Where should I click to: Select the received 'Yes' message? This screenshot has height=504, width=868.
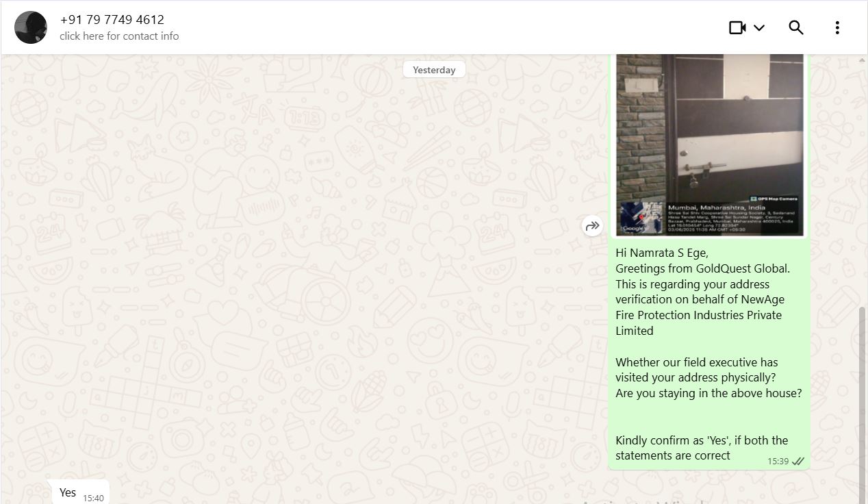click(x=68, y=492)
